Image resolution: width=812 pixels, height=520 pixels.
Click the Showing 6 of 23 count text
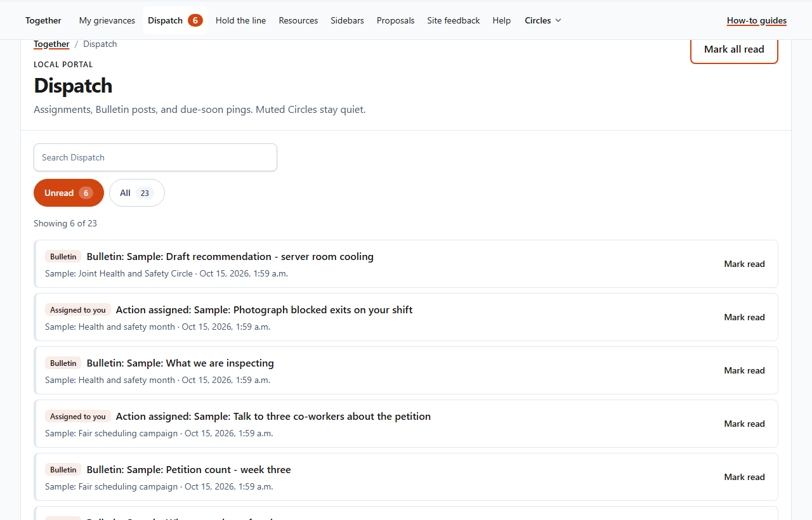pyautogui.click(x=65, y=223)
